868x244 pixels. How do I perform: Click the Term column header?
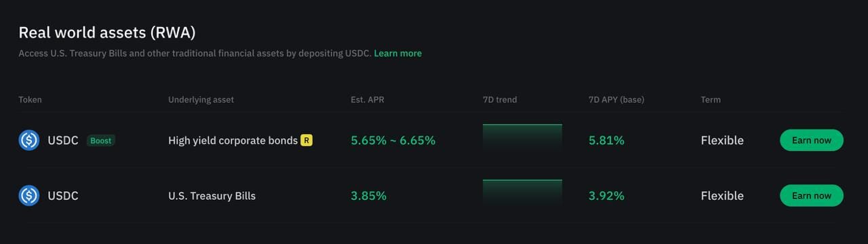[x=711, y=100]
